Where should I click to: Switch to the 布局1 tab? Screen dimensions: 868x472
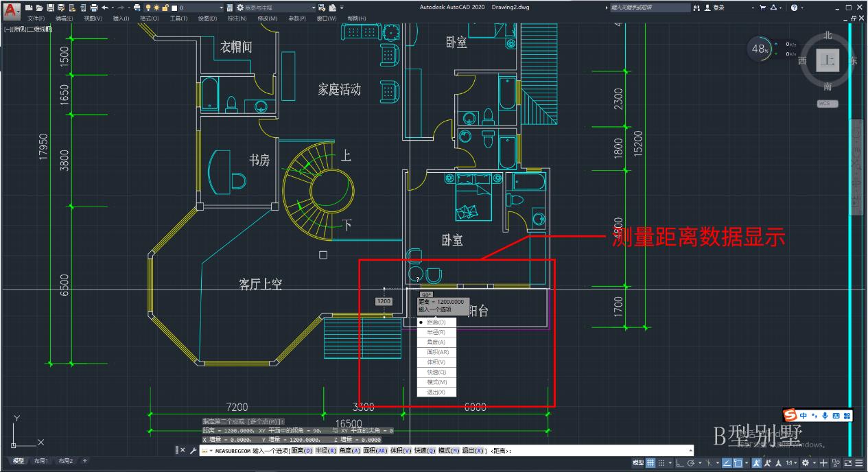41,461
